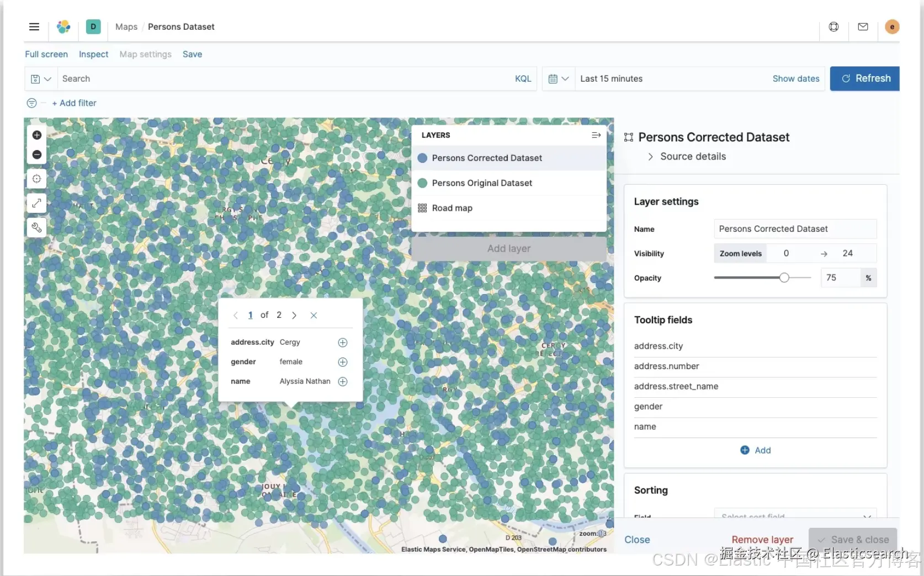Go to previous tooltip feature
Viewport: 924px width, 576px height.
pos(236,315)
